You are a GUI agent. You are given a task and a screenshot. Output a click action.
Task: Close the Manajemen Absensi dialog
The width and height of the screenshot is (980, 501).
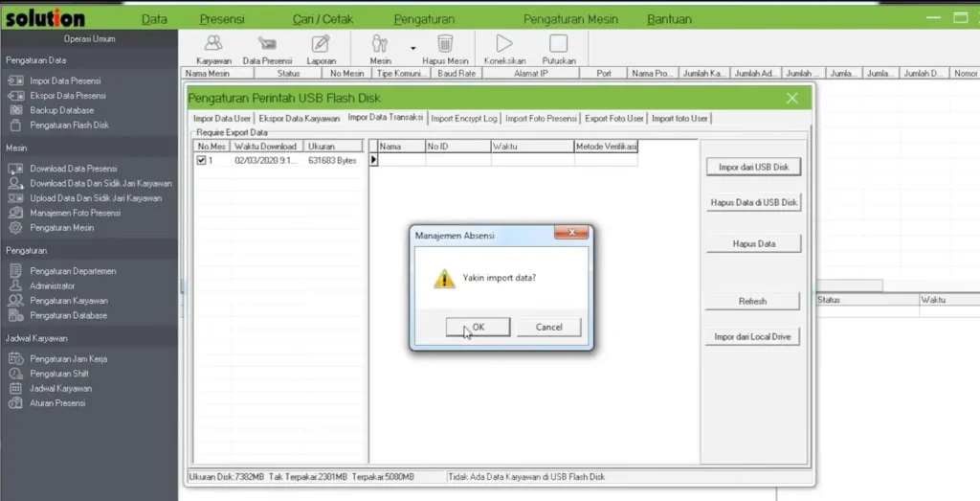[x=571, y=233]
